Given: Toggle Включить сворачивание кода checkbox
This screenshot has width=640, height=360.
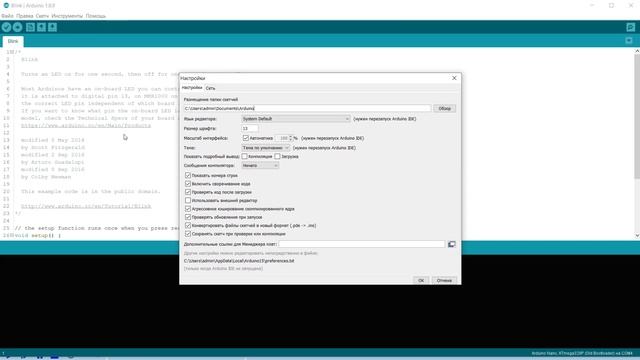Looking at the screenshot, I should point(188,184).
